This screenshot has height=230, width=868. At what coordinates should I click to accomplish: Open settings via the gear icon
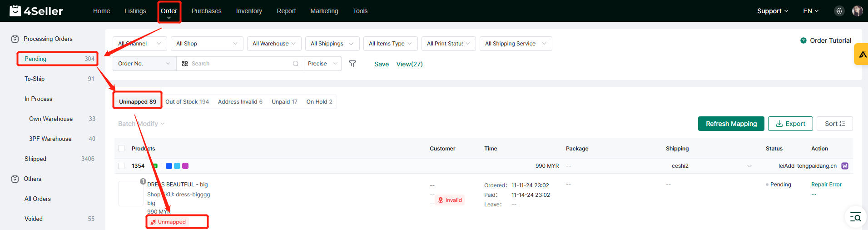[839, 11]
